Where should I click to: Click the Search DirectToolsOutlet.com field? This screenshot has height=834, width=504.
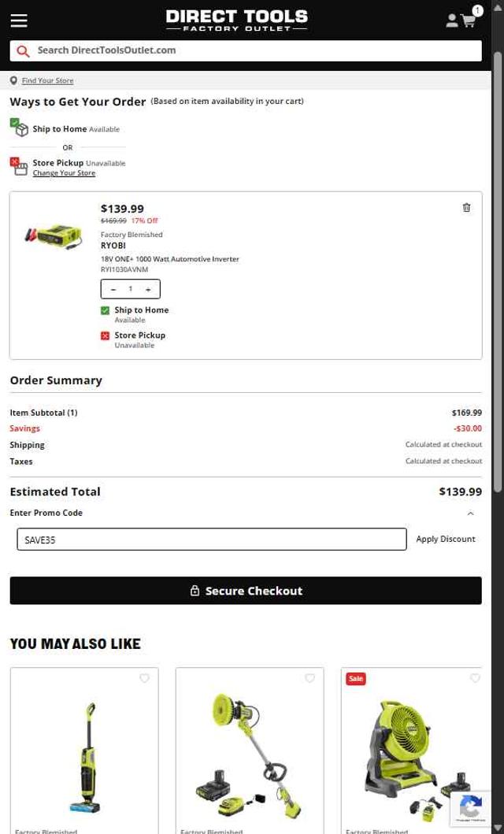(252, 51)
